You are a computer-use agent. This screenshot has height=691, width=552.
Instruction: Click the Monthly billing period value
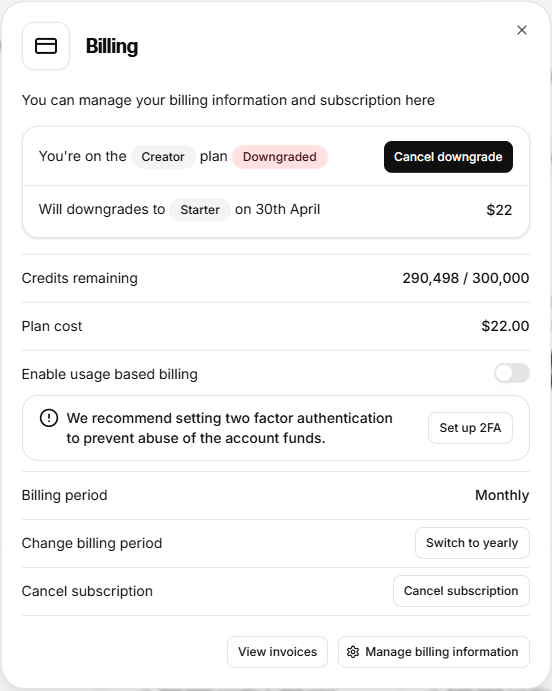pyautogui.click(x=502, y=495)
